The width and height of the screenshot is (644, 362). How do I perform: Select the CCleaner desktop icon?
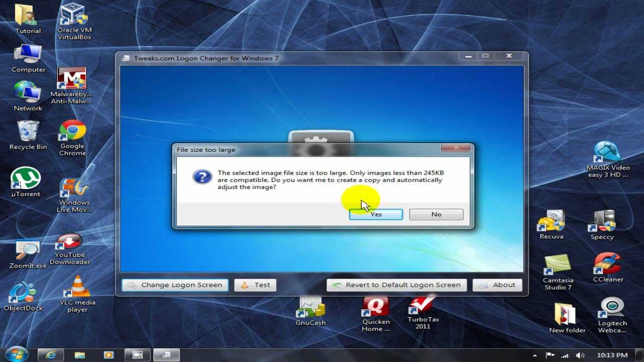click(x=608, y=268)
